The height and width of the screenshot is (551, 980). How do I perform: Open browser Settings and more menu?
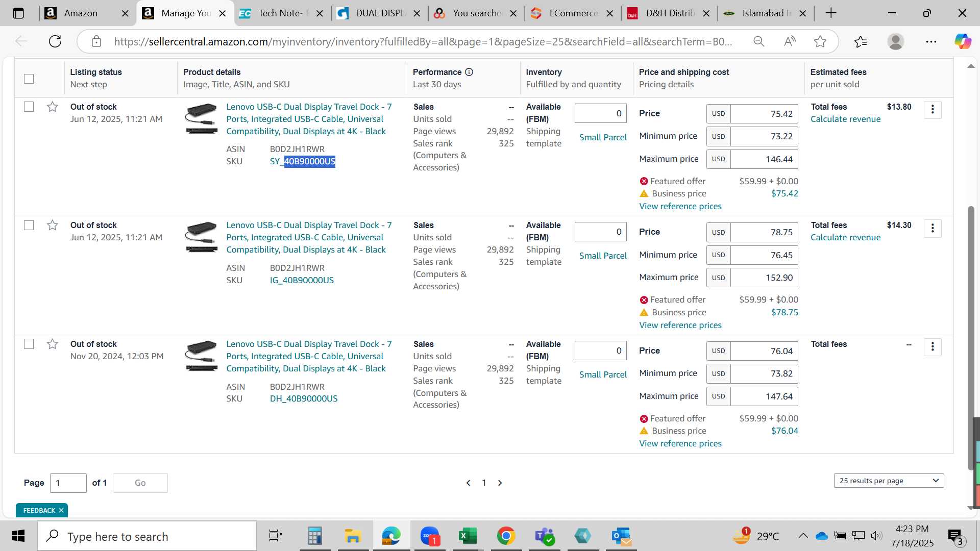click(931, 41)
